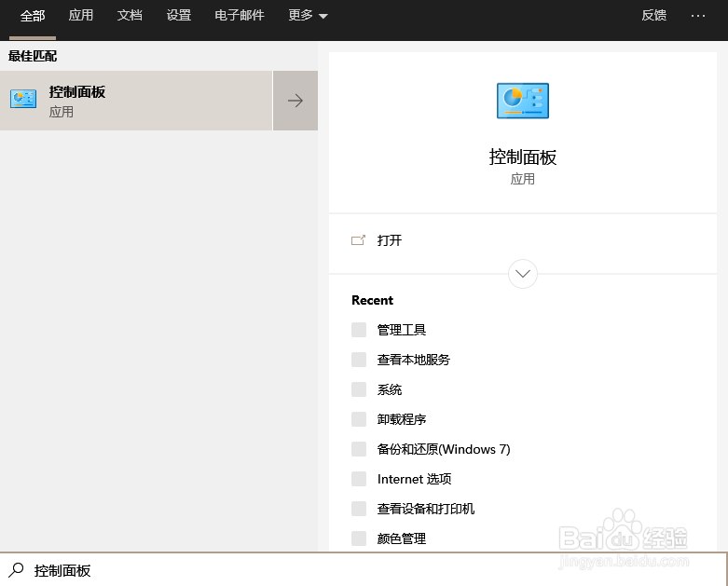This screenshot has height=586, width=728.
Task: Click the open-window icon beside 打开
Action: tap(358, 239)
